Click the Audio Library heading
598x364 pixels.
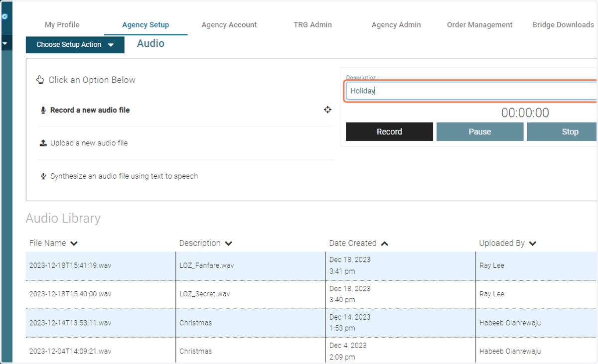pos(63,219)
